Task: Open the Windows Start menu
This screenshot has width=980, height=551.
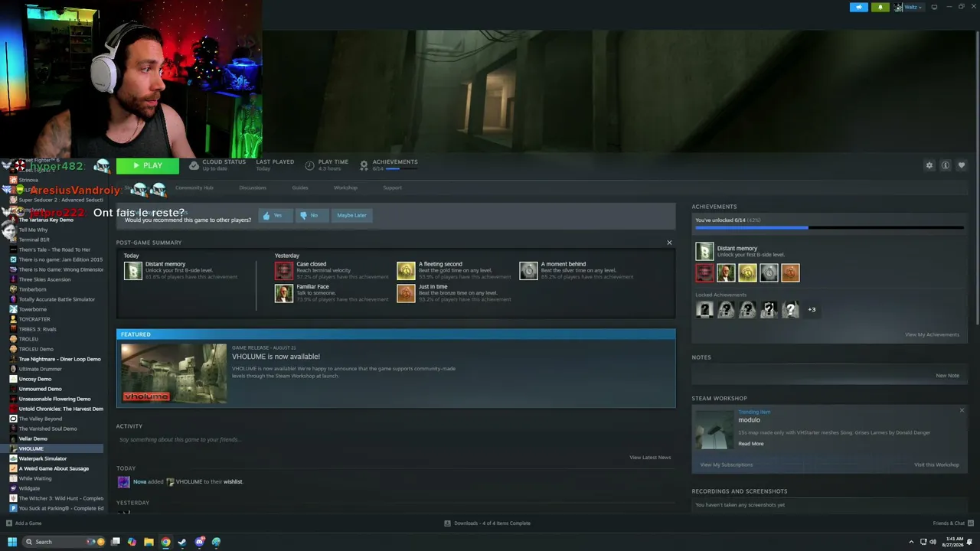Action: point(11,542)
